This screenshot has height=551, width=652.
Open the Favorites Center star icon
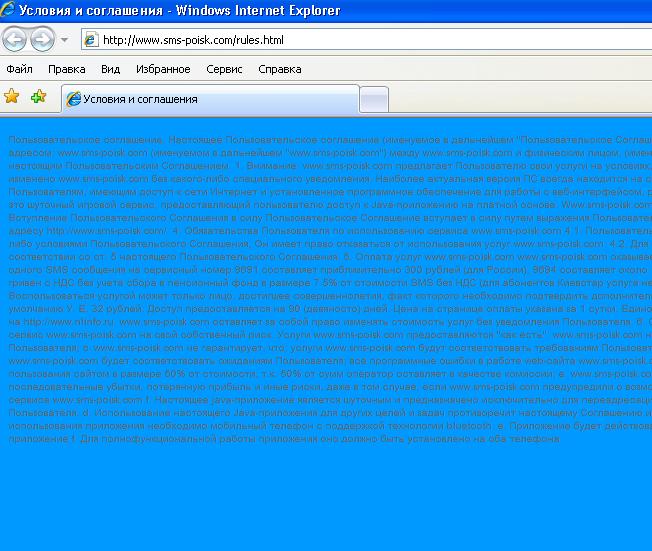[x=12, y=96]
